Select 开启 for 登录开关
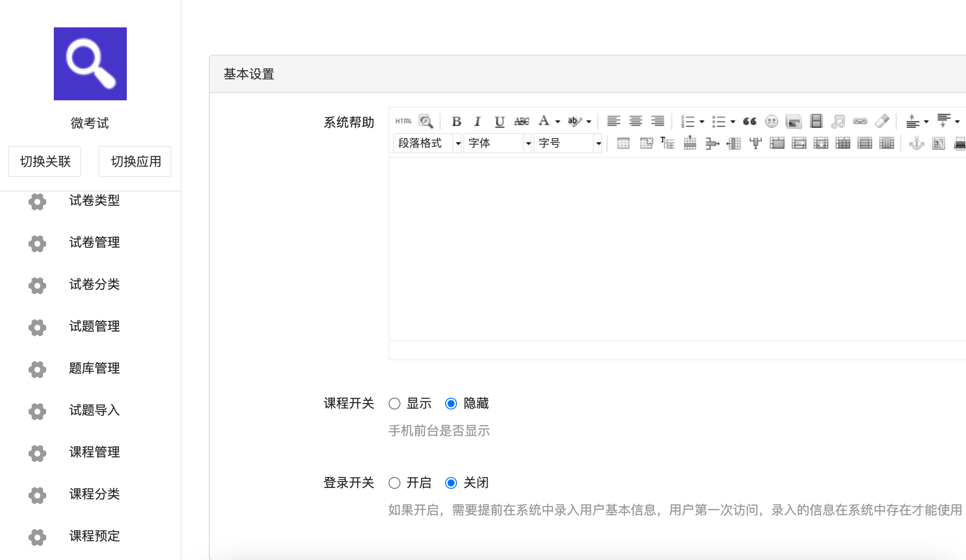This screenshot has height=560, width=966. tap(395, 483)
